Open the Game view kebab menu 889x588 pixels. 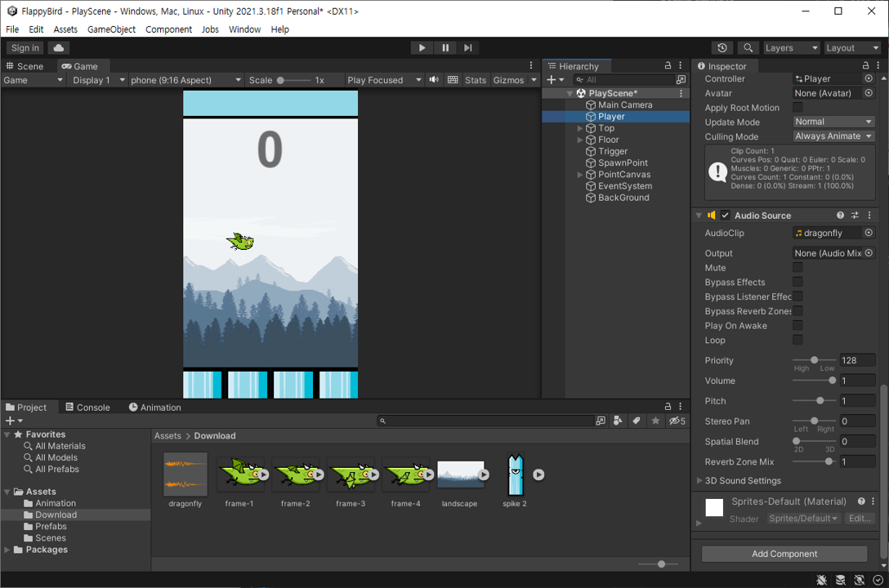pos(530,65)
